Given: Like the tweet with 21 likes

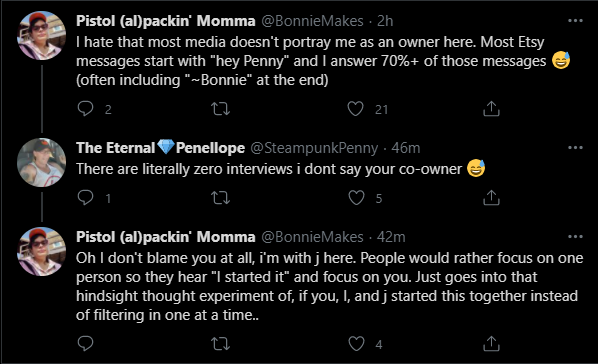Looking at the screenshot, I should tap(355, 109).
